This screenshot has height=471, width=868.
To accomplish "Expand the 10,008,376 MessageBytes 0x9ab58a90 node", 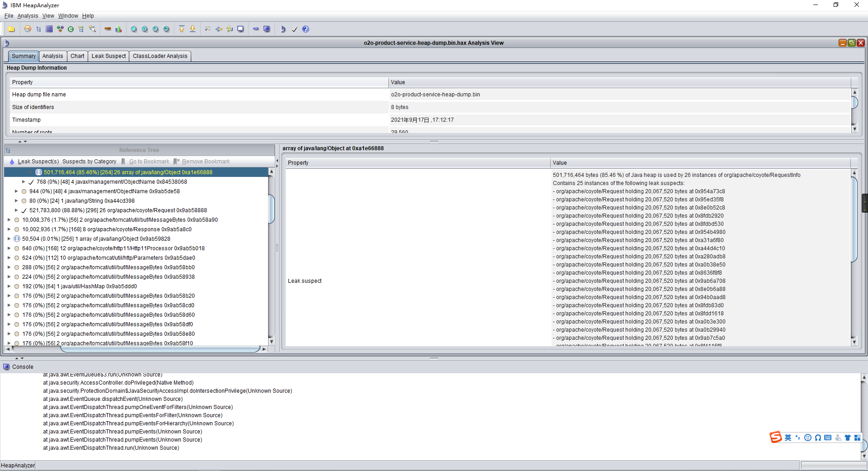I will 9,220.
